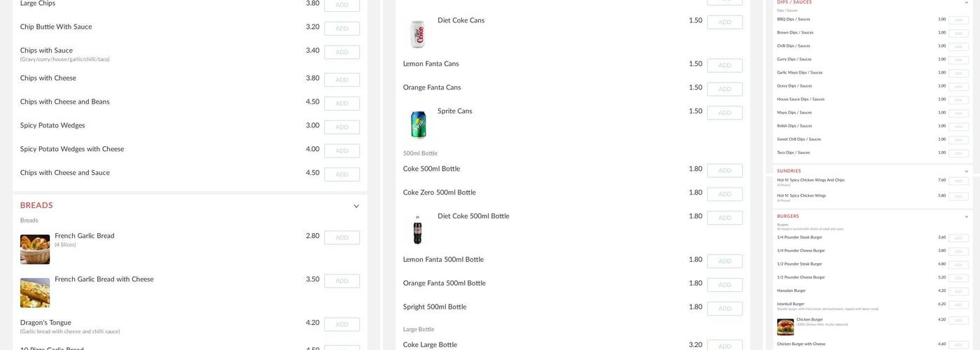Add Chips with Cheese to order
Screen dimensions: 980x350
(342, 80)
